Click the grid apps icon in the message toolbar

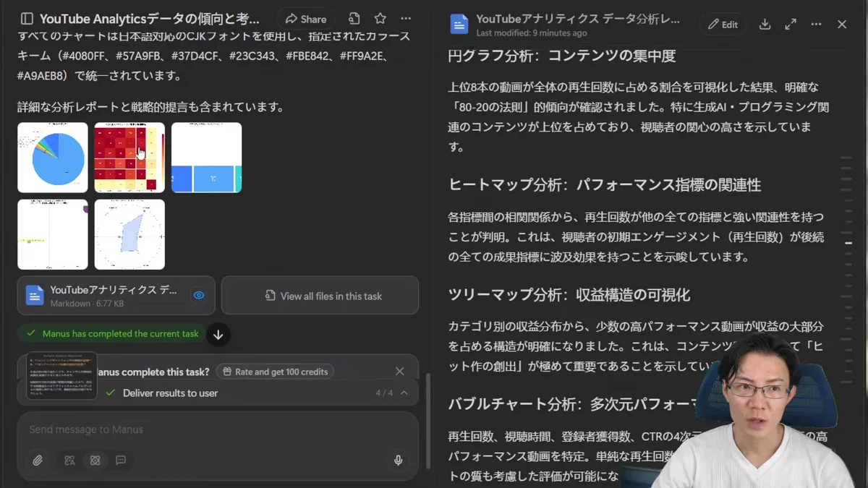pos(95,461)
